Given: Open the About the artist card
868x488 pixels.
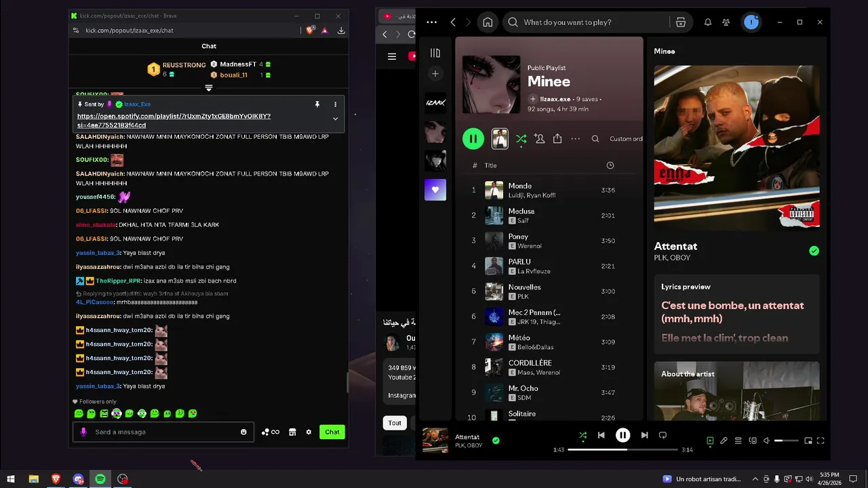Looking at the screenshot, I should click(x=736, y=391).
